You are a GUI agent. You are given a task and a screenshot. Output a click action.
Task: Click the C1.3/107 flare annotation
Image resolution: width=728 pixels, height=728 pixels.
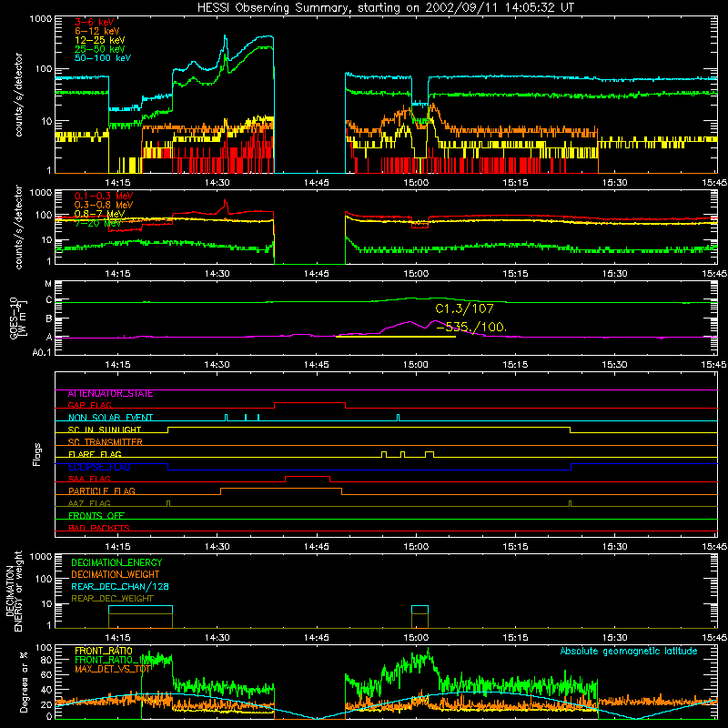[x=464, y=308]
